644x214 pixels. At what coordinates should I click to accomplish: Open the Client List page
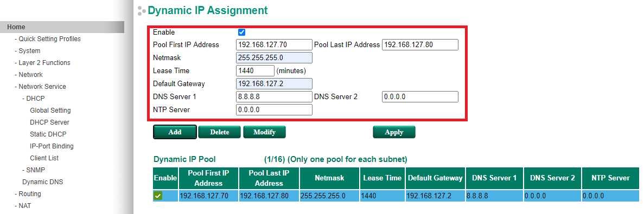(44, 158)
